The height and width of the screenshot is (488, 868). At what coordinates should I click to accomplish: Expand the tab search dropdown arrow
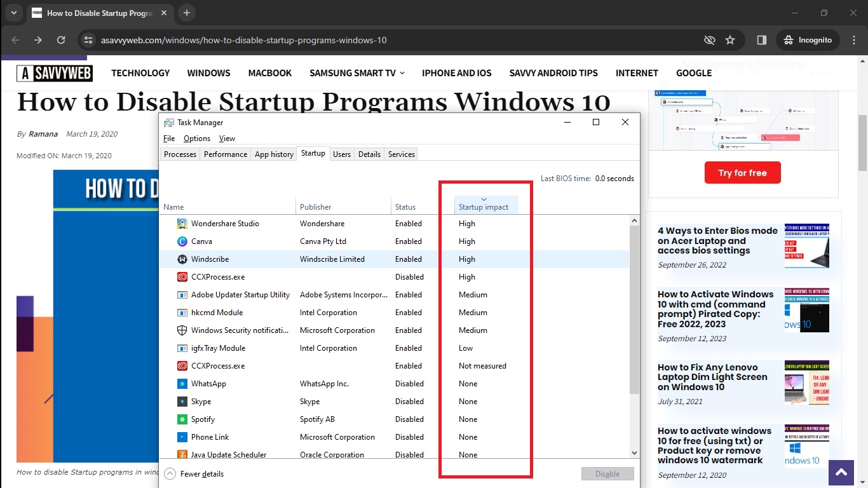pyautogui.click(x=13, y=13)
